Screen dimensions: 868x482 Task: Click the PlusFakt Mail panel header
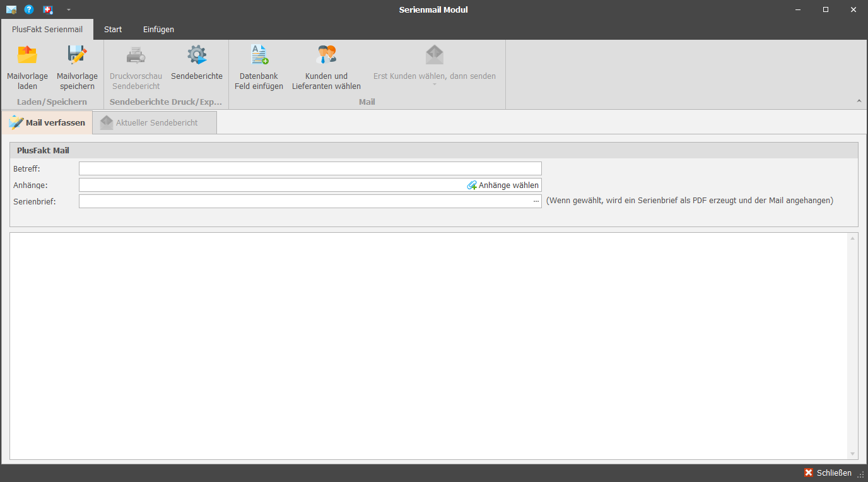(434, 151)
